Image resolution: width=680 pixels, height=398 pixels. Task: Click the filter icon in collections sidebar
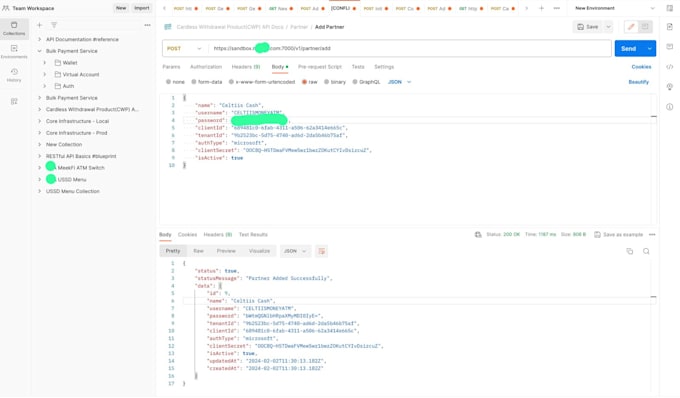[x=54, y=25]
